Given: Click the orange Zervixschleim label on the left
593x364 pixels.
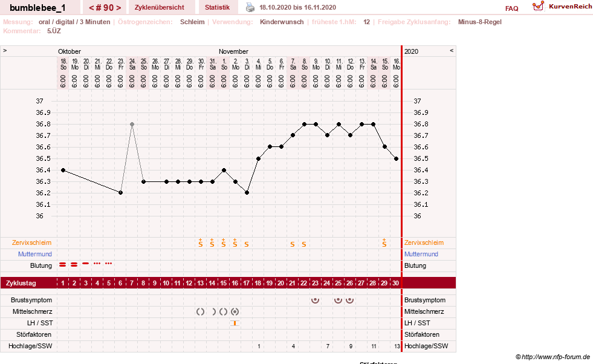Looking at the screenshot, I should click(31, 242).
